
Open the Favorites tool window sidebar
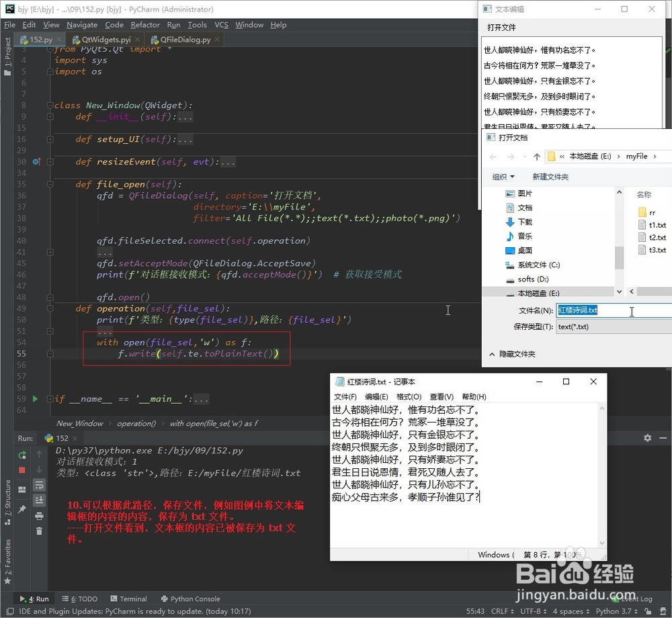[7, 561]
